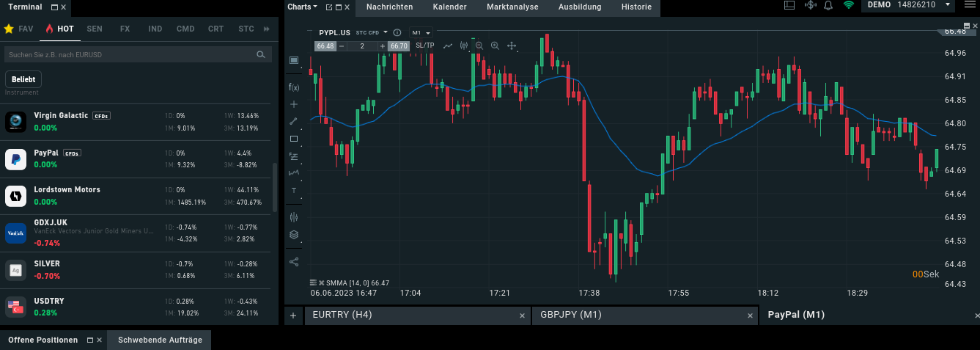Add a new chart tab with plus
This screenshot has height=350, width=980.
point(293,316)
